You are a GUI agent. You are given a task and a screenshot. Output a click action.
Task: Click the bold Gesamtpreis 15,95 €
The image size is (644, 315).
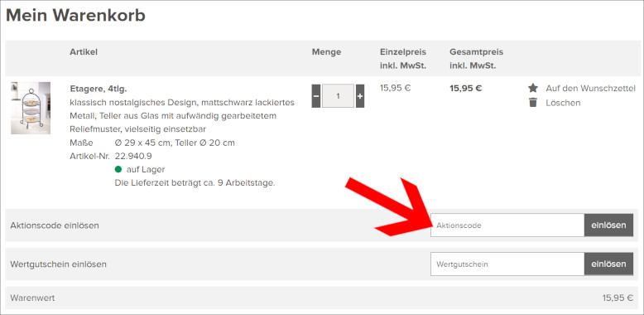coord(466,88)
